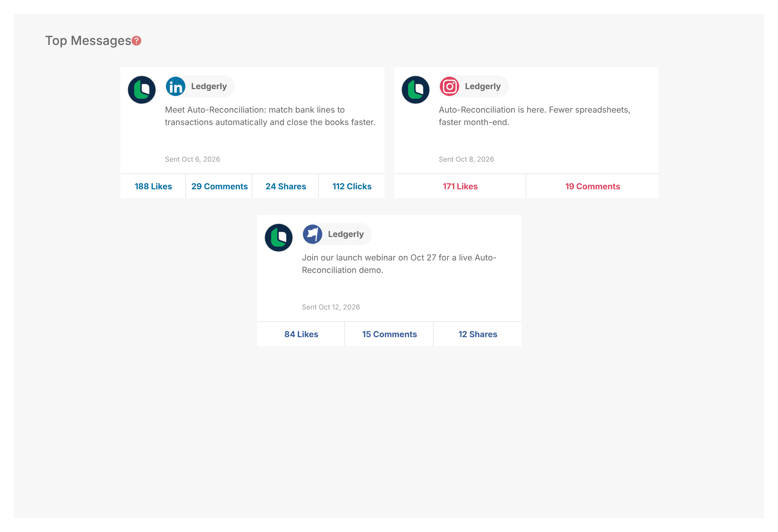778x532 pixels.
Task: Open message text starting 'Meet Auto-Reconciliation'
Action: [x=270, y=116]
